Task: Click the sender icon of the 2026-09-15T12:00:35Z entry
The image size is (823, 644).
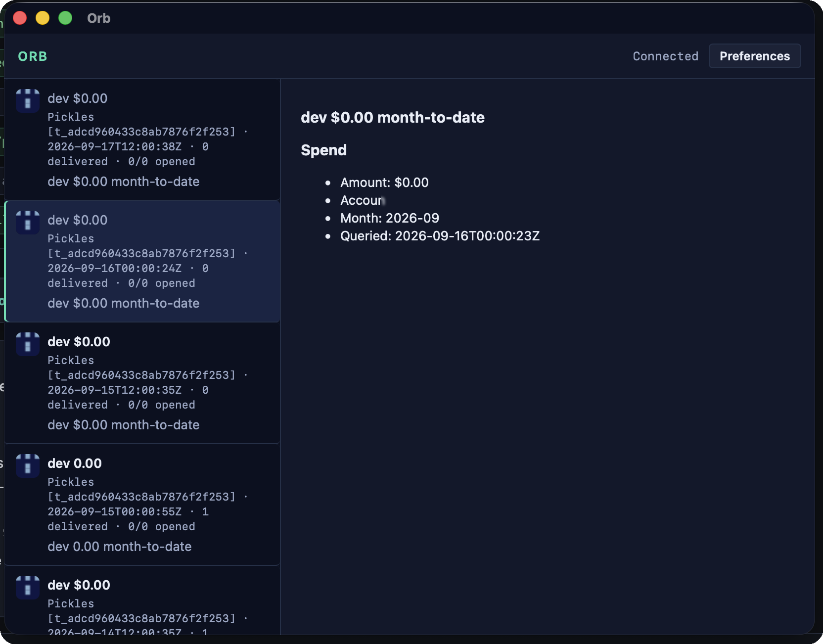Action: click(28, 344)
